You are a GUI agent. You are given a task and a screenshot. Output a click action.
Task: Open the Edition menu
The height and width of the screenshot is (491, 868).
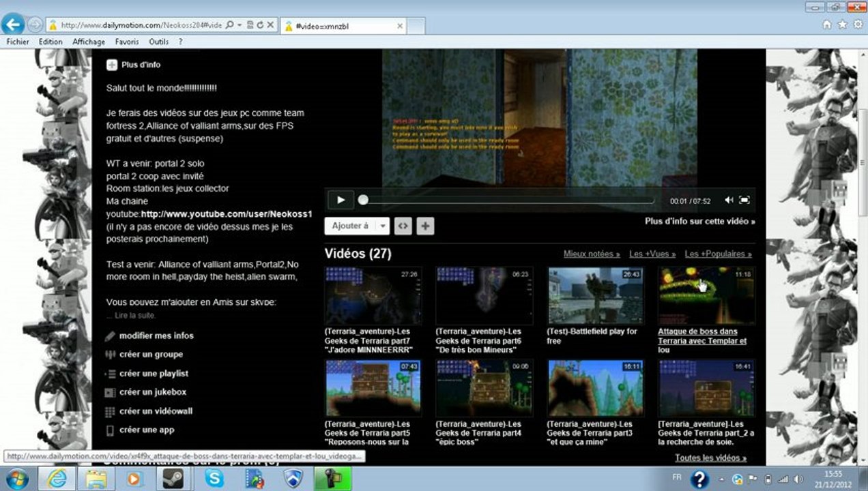coord(50,42)
